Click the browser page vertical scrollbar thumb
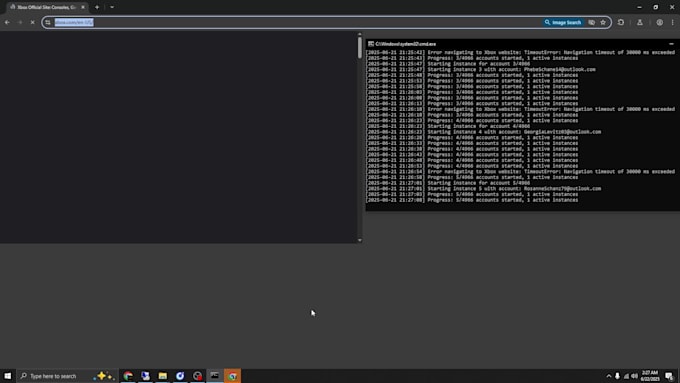 [360, 48]
